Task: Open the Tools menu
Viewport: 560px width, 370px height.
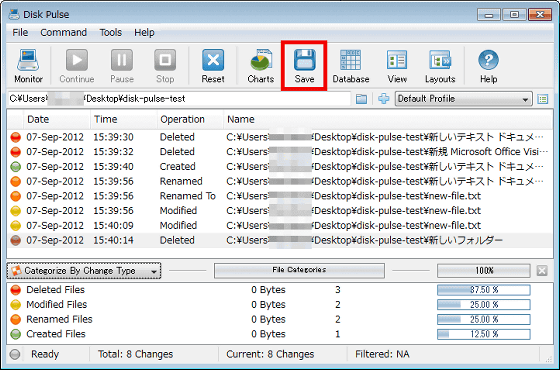Action: coord(111,32)
